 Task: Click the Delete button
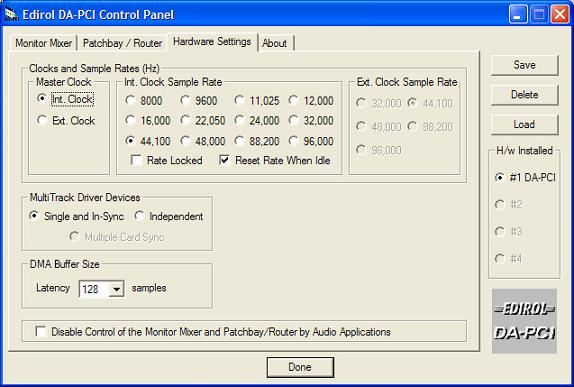coord(524,94)
